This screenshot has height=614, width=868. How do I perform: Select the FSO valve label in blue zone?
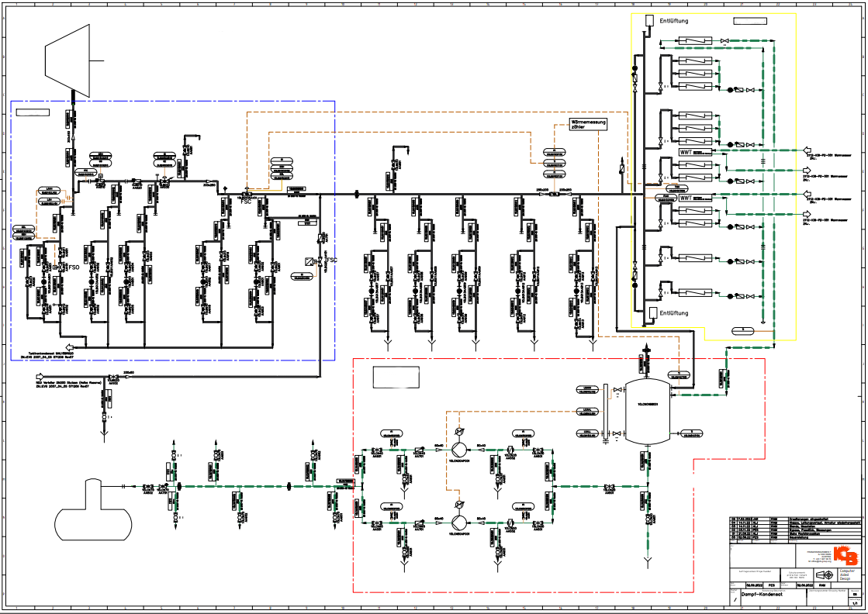tap(74, 267)
